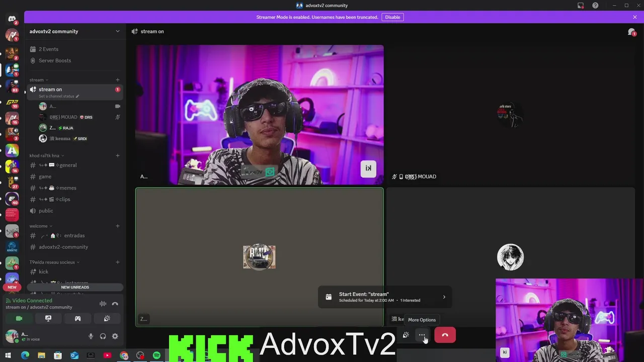This screenshot has height=362, width=644.
Task: Expand the Start Event notification chevron
Action: click(444, 297)
